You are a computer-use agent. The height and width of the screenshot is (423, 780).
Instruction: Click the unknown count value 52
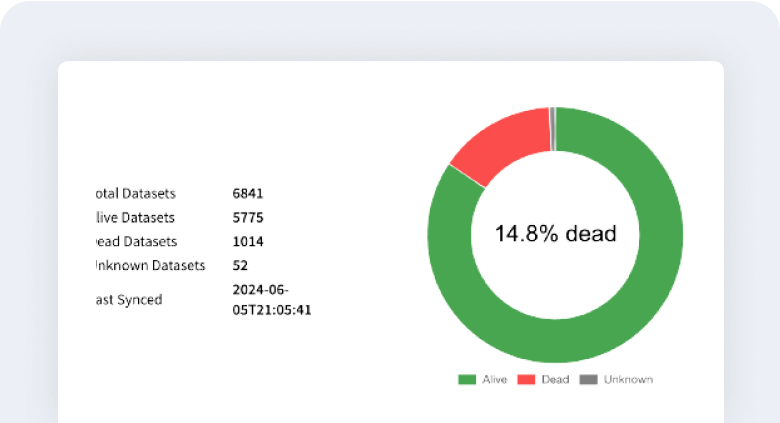(240, 265)
